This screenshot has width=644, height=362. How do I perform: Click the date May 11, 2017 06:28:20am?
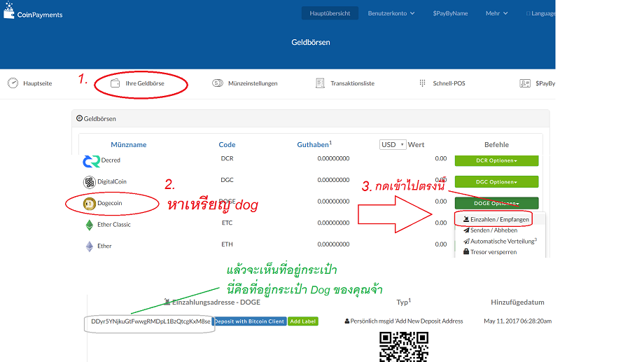(x=517, y=321)
